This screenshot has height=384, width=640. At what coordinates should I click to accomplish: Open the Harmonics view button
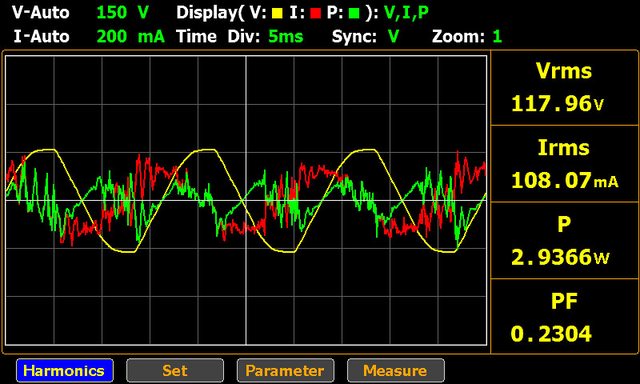(x=65, y=371)
